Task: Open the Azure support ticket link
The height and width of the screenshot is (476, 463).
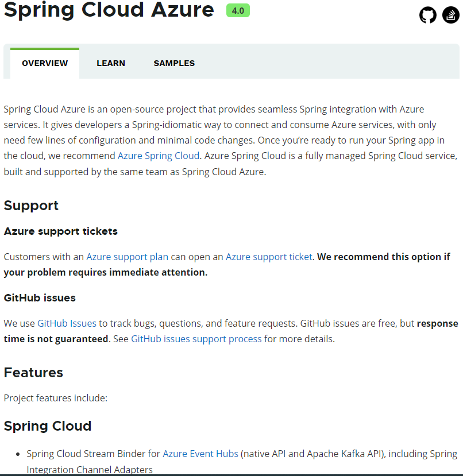Action: coord(269,257)
